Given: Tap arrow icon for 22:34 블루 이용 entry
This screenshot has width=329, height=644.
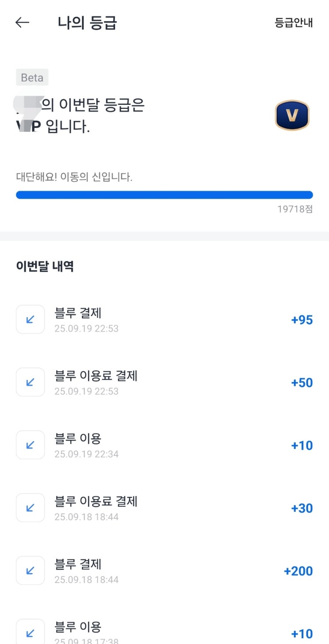Looking at the screenshot, I should (30, 445).
